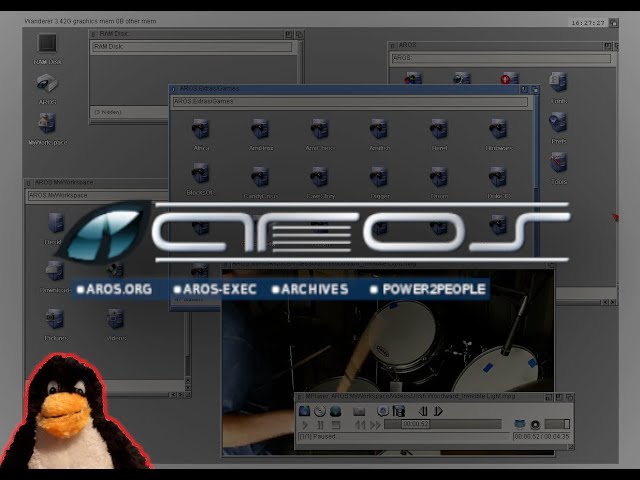The image size is (640, 480).
Task: Click the MPlayer pause button
Action: pyautogui.click(x=320, y=425)
